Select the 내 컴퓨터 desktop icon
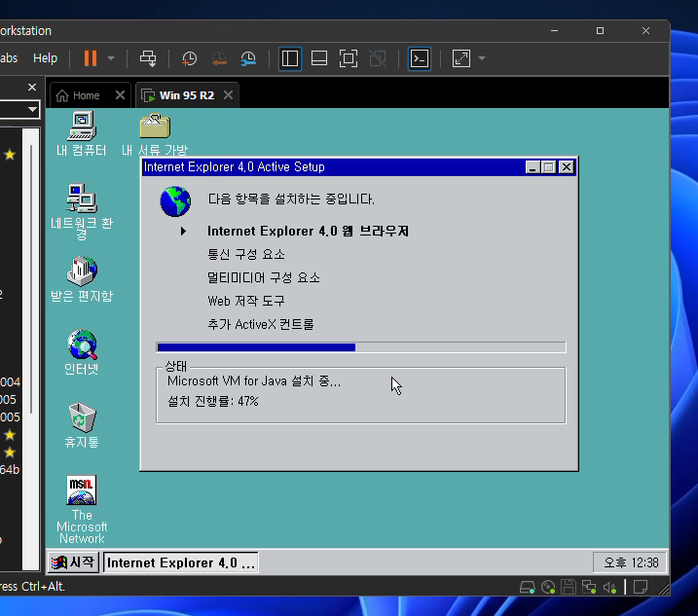 point(82,133)
